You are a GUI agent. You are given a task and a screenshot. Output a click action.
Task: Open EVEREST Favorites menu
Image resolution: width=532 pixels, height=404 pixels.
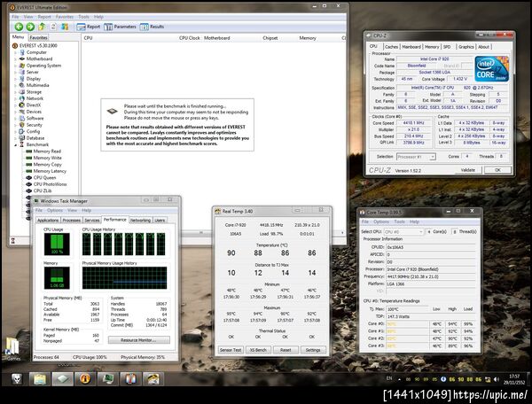click(64, 17)
